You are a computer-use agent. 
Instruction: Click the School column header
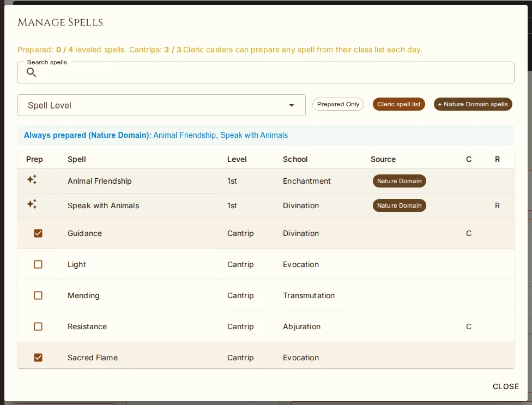(295, 159)
